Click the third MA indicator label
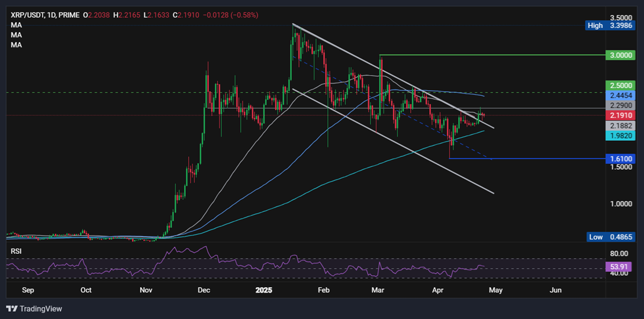The height and width of the screenshot is (319, 644). [x=17, y=45]
